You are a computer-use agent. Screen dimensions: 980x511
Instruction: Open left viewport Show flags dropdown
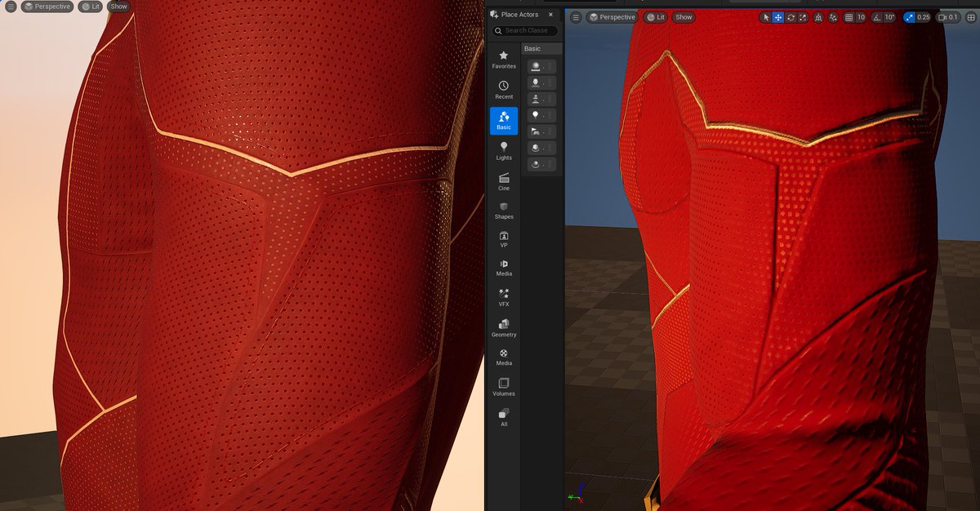(118, 7)
